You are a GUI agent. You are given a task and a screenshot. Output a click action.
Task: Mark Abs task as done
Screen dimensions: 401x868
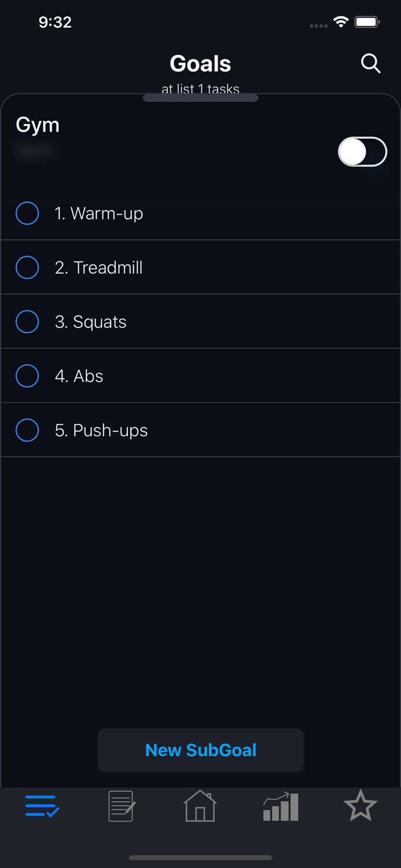27,376
